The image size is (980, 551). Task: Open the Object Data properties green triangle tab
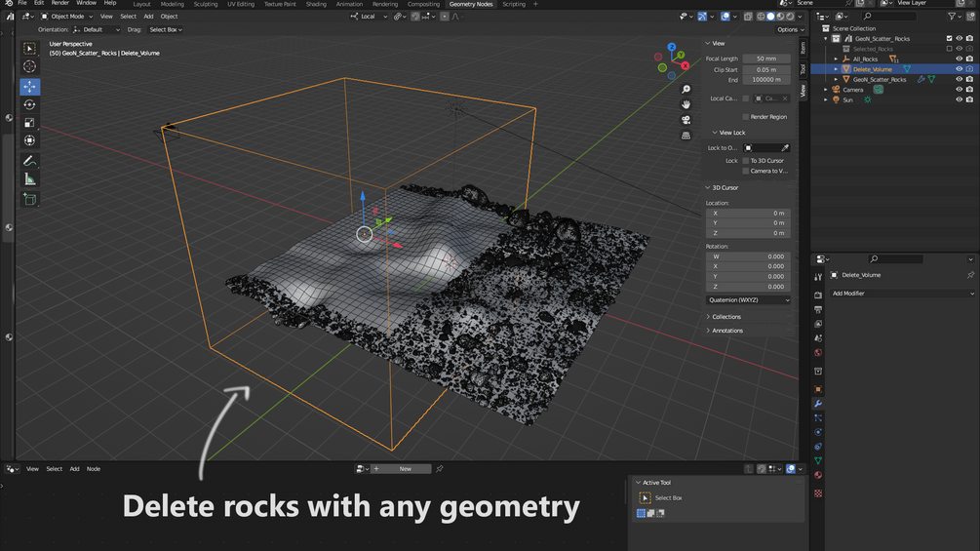(x=817, y=460)
